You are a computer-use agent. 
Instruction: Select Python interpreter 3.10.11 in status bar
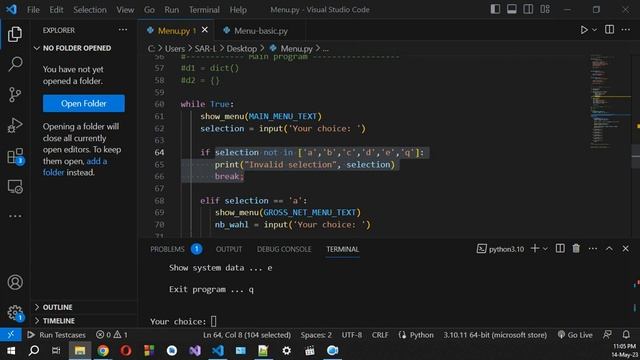[495, 335]
